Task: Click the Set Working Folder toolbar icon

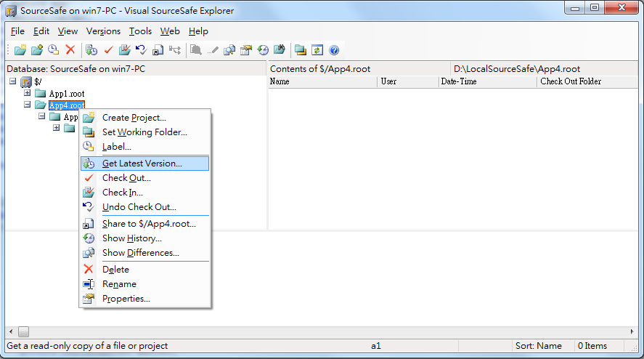Action: point(301,50)
